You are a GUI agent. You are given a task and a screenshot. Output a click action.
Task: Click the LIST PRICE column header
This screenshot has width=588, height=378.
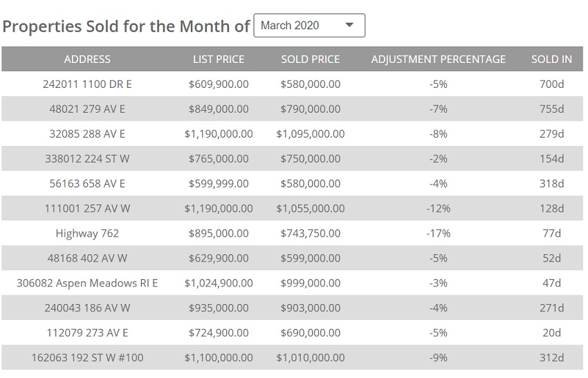pos(219,59)
